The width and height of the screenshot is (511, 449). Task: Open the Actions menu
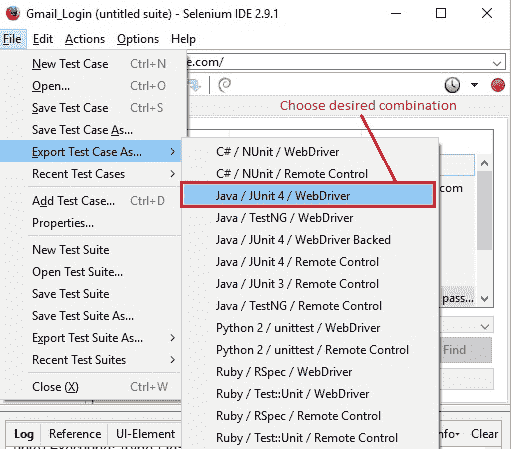point(85,39)
